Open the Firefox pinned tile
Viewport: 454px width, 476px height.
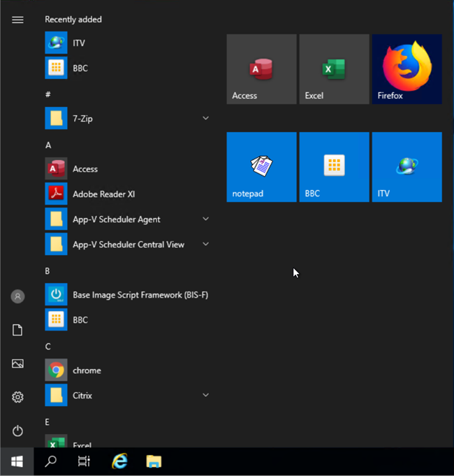coord(407,69)
